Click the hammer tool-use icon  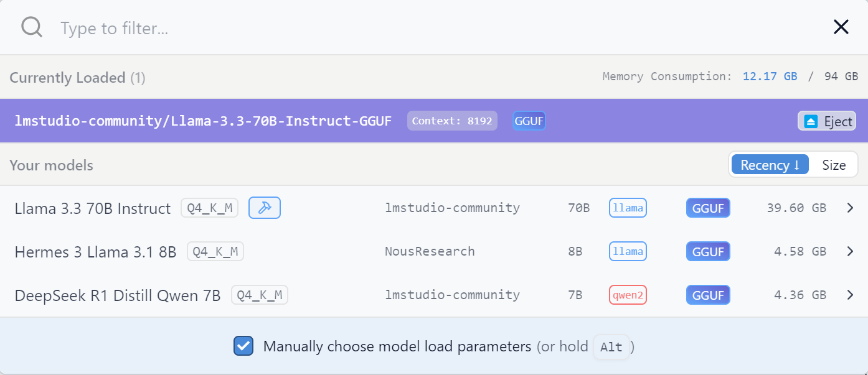click(265, 208)
